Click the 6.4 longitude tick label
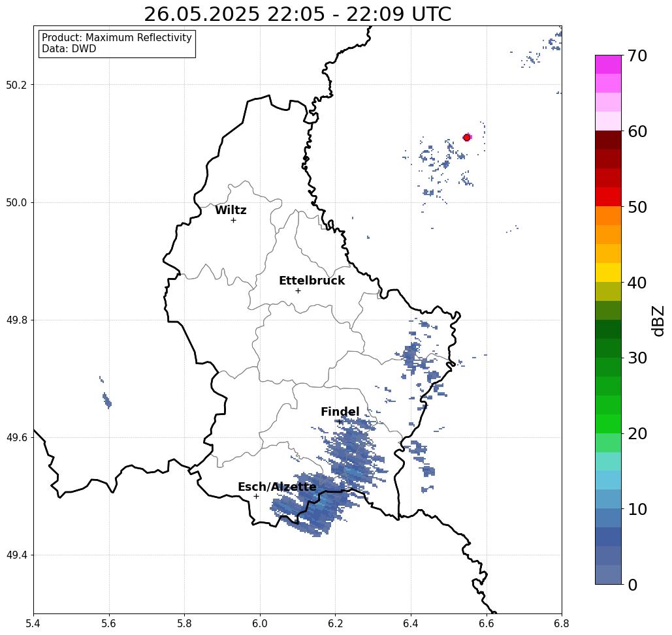Image resolution: width=672 pixels, height=635 pixels. pyautogui.click(x=411, y=624)
